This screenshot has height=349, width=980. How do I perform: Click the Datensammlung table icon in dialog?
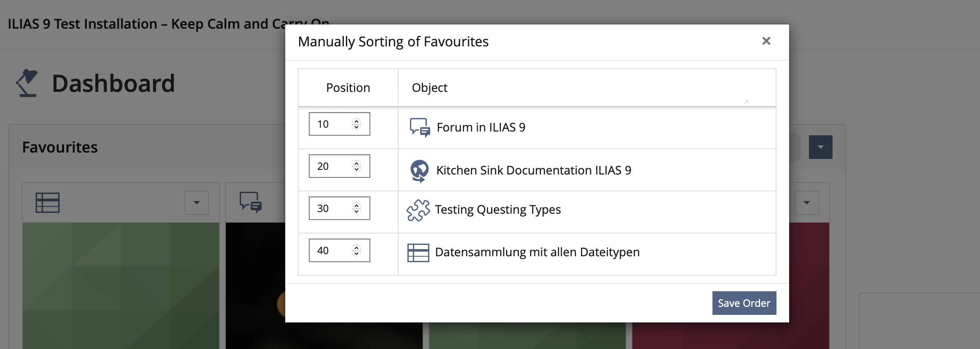(x=418, y=252)
